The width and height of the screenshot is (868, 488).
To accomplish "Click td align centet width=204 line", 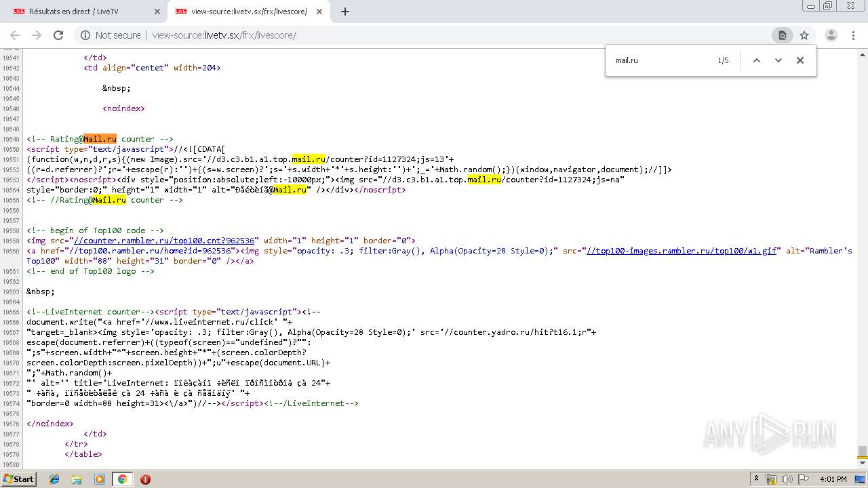I will [152, 68].
